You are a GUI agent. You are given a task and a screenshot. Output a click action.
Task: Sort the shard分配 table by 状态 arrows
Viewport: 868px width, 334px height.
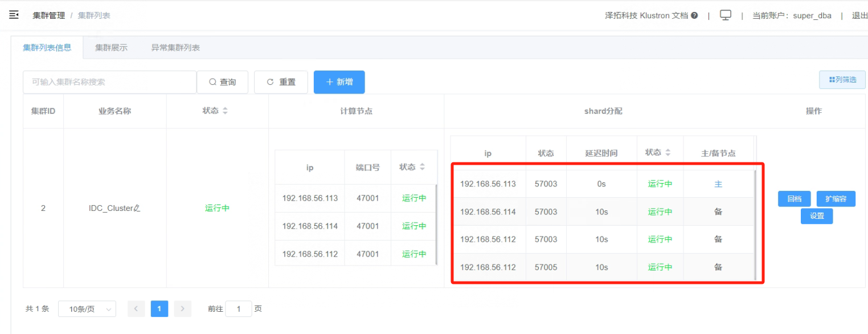tap(668, 153)
